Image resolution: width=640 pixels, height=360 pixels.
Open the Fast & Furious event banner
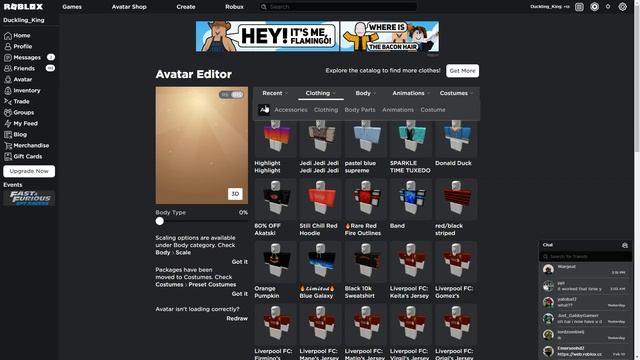[x=29, y=198]
